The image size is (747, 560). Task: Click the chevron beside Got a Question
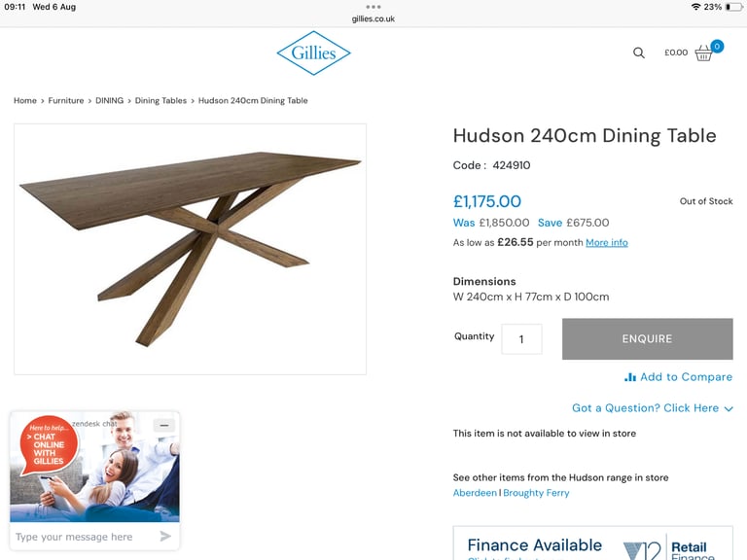(x=729, y=408)
